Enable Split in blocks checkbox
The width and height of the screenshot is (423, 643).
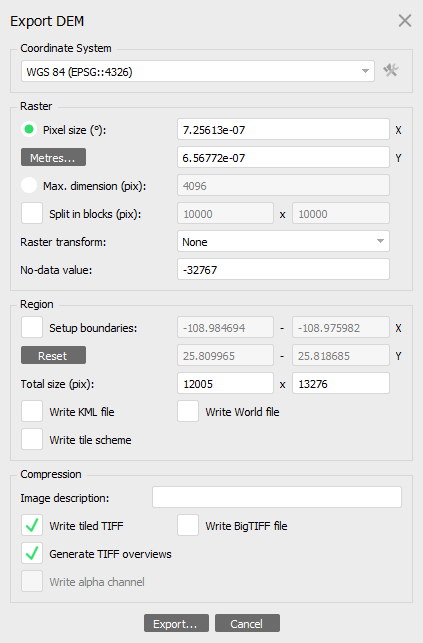(x=32, y=214)
